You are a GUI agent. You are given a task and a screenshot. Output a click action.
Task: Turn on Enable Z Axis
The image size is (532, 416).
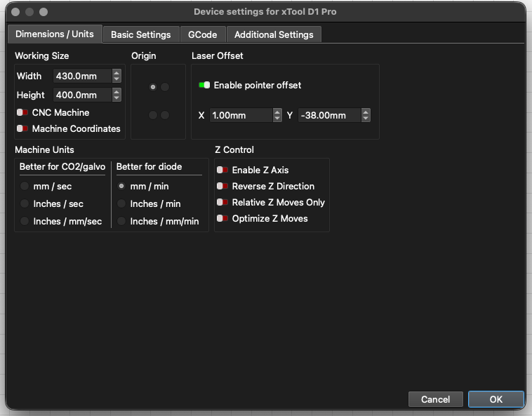click(x=222, y=170)
